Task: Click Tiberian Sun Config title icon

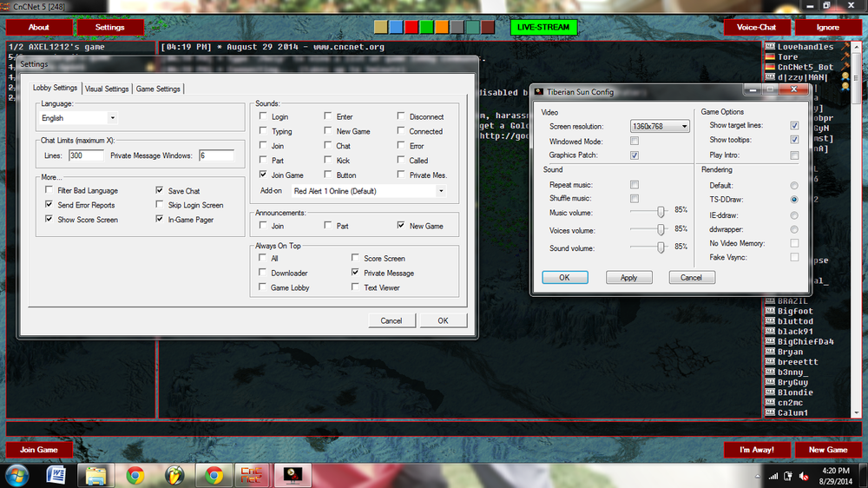Action: click(x=539, y=91)
